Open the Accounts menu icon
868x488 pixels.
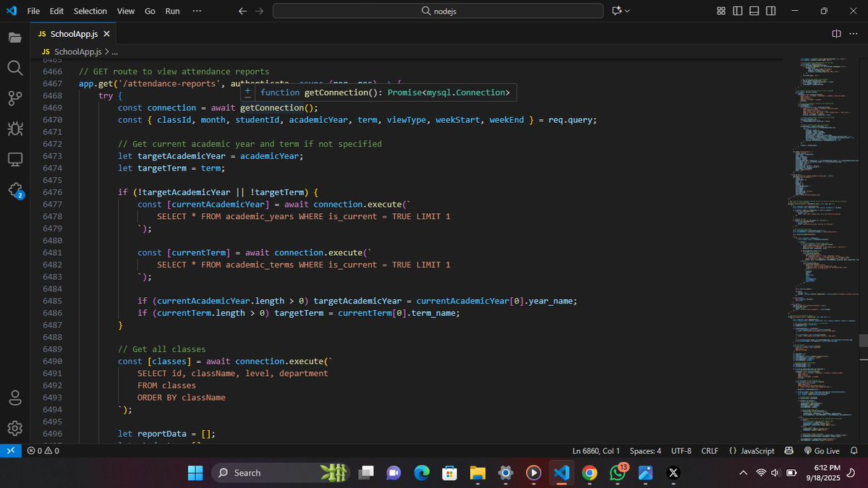(x=15, y=398)
